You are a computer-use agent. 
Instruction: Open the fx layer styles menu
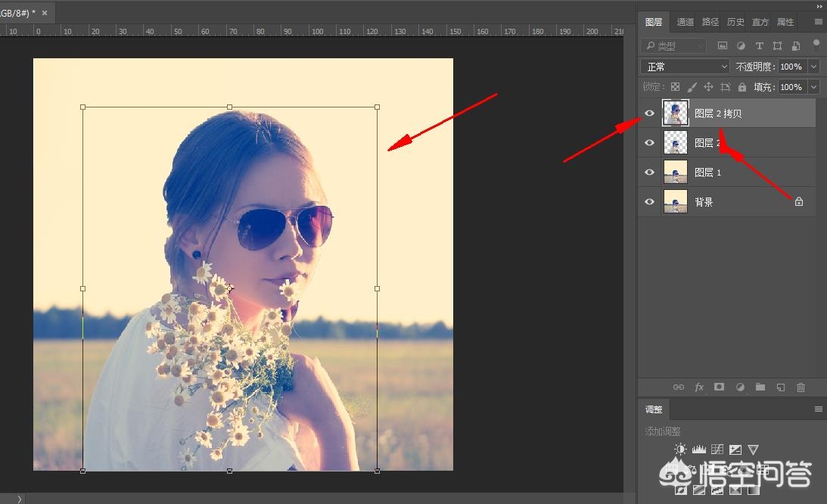click(x=699, y=387)
